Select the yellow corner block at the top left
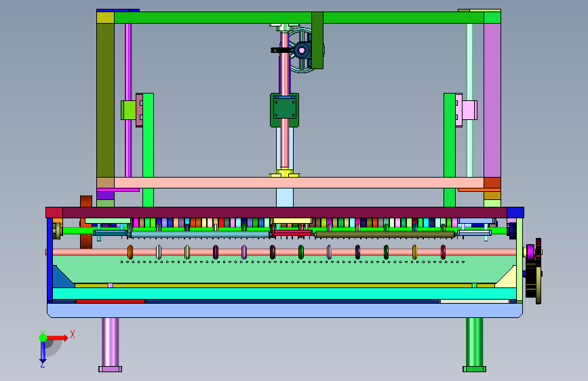Image resolution: width=588 pixels, height=381 pixels. click(x=105, y=18)
